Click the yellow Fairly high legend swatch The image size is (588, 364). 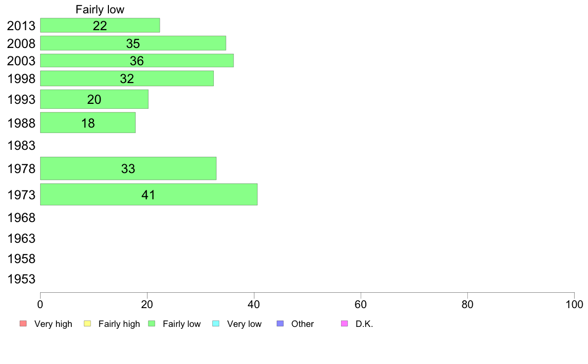pos(88,323)
